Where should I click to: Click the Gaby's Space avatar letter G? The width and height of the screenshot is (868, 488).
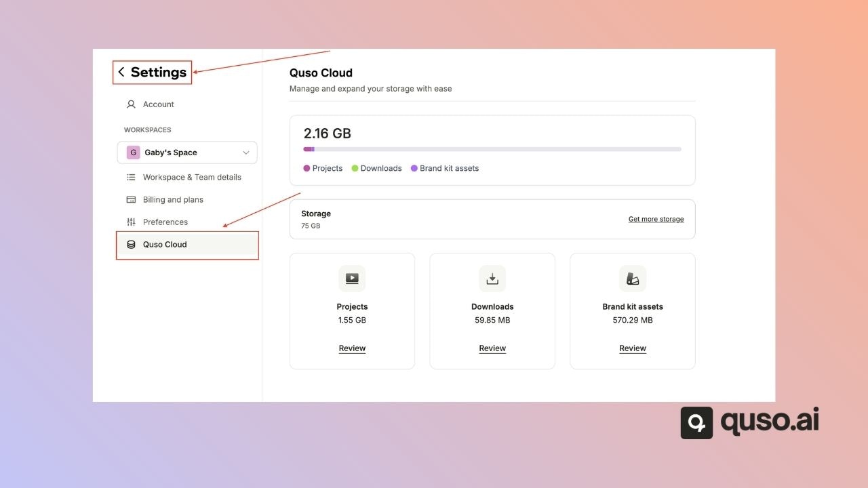pos(133,152)
